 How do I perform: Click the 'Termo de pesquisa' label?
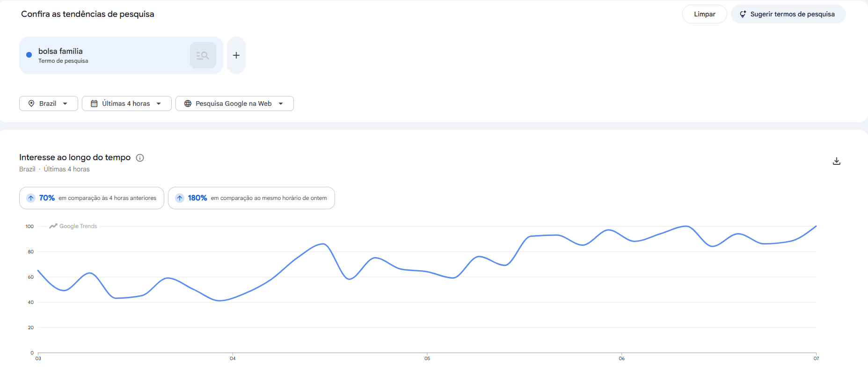point(63,61)
